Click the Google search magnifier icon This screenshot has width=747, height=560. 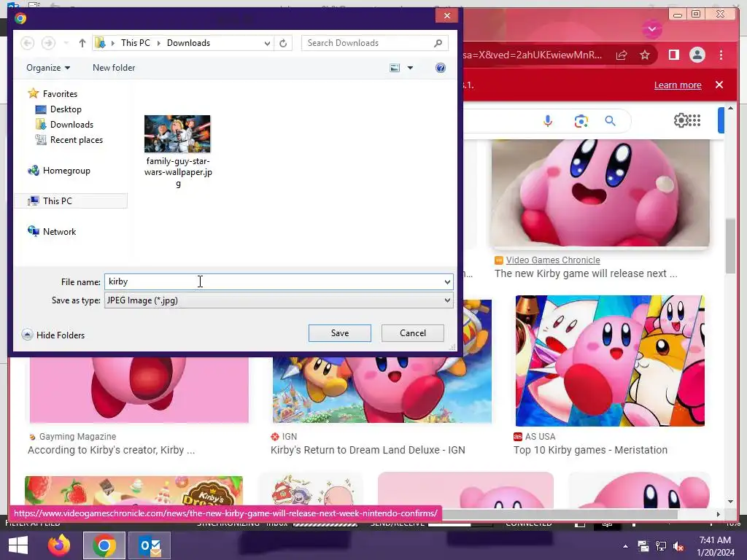[x=611, y=121]
